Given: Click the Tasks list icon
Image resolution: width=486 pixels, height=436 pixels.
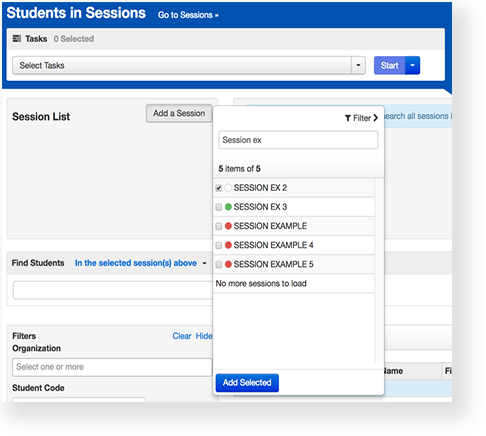Looking at the screenshot, I should point(17,39).
